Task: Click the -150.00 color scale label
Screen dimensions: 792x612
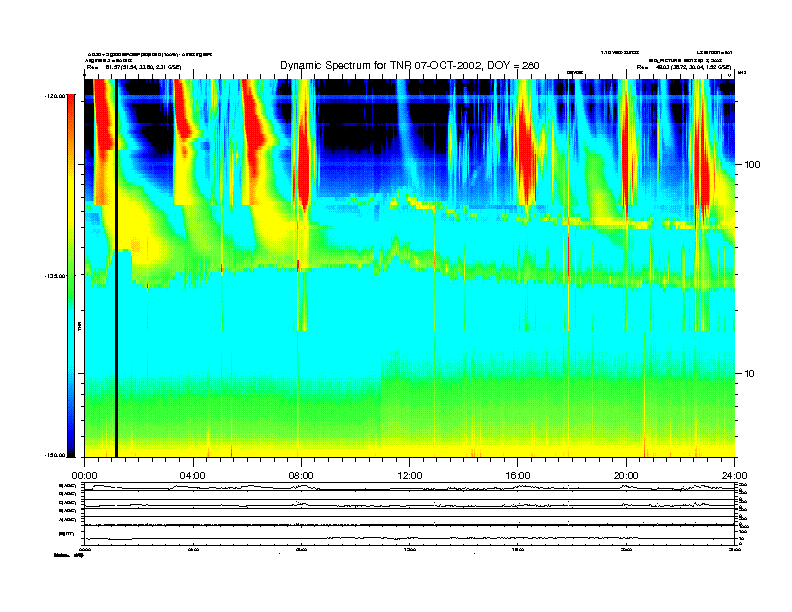Action: 55,455
